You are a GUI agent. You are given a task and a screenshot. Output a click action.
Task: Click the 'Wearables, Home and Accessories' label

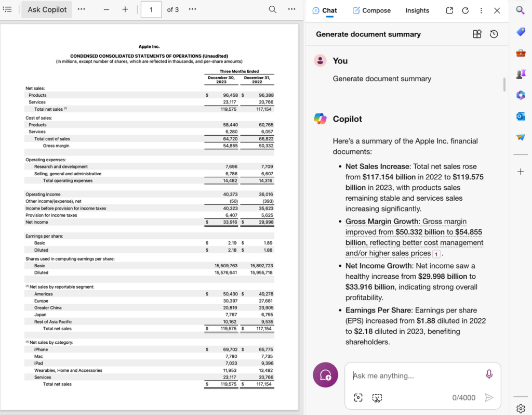point(68,370)
